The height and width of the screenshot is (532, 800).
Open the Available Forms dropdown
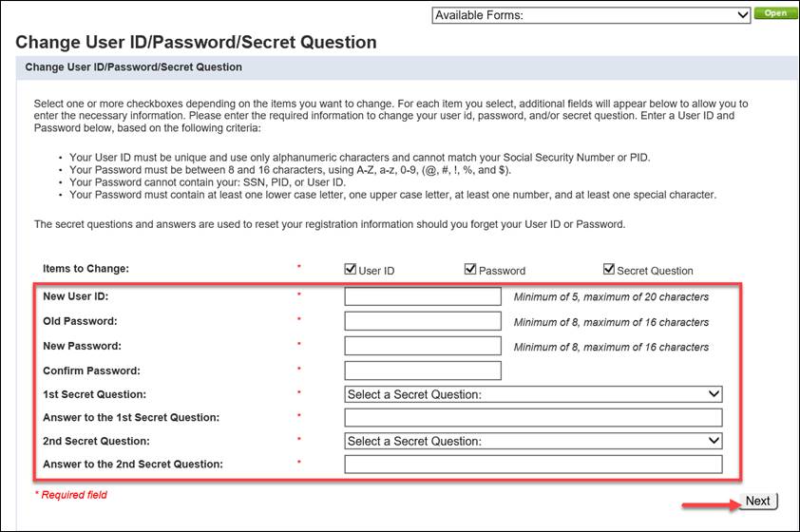click(x=591, y=15)
